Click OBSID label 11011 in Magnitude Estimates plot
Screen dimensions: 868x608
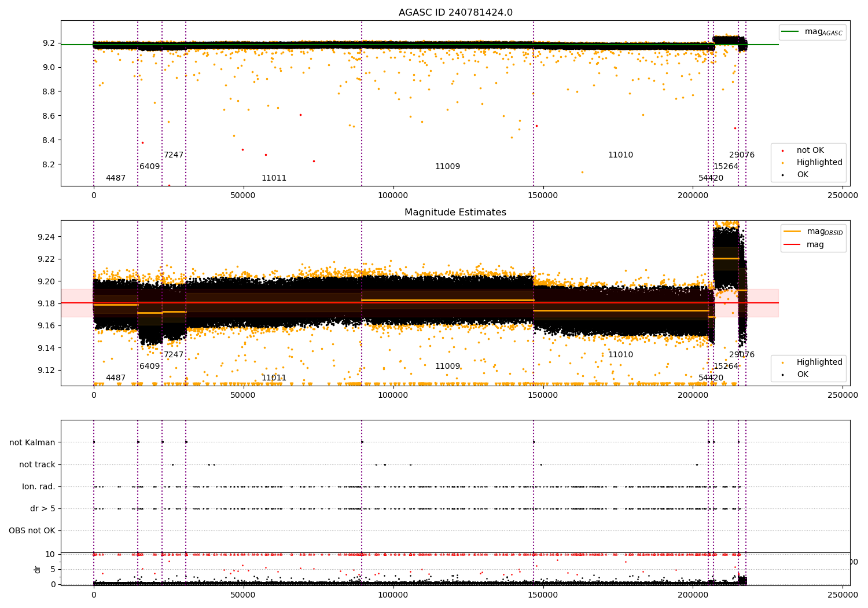coord(274,378)
